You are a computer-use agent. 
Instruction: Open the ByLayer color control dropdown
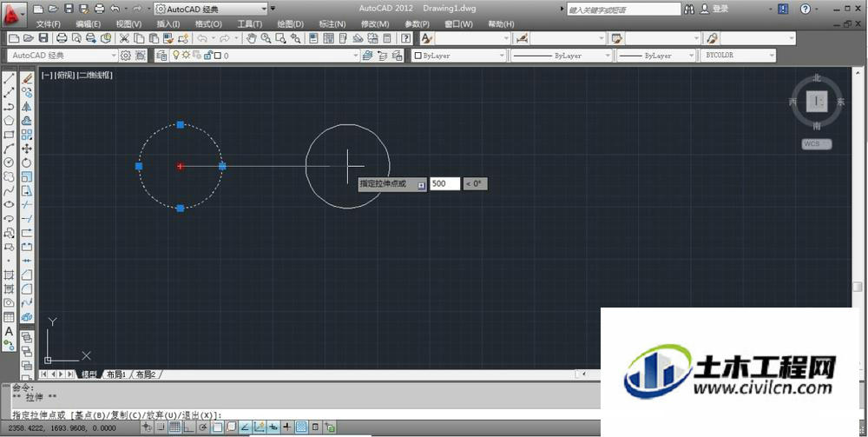[x=459, y=56]
